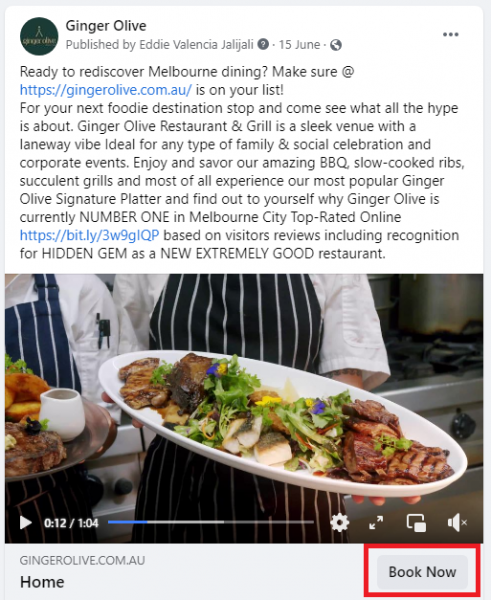The height and width of the screenshot is (600, 491).
Task: Click the globe public audience icon
Action: (x=336, y=45)
